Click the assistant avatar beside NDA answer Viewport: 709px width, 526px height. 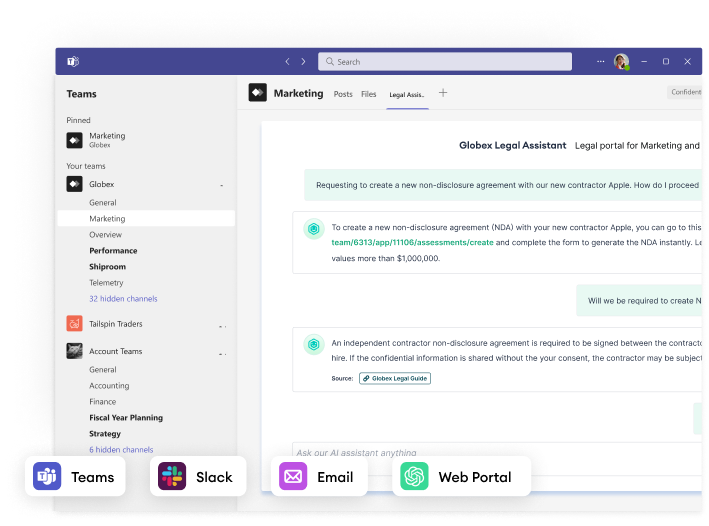tap(314, 229)
